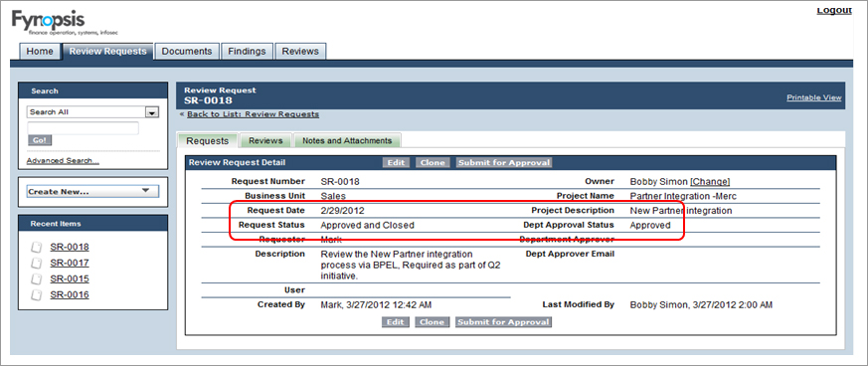This screenshot has width=868, height=366.
Task: Click the Logout link
Action: pyautogui.click(x=834, y=11)
